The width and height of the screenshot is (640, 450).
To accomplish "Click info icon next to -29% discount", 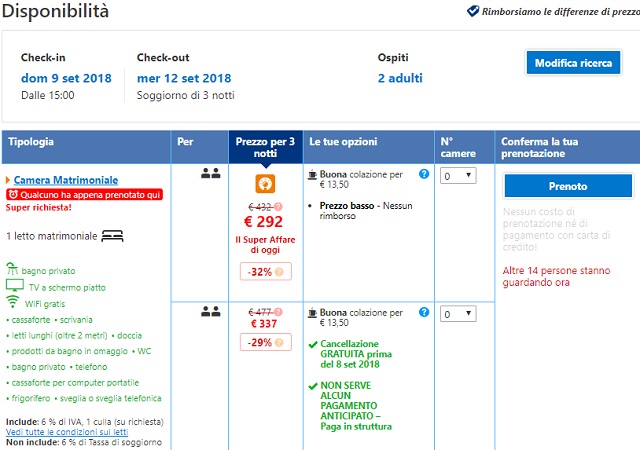I will (279, 343).
